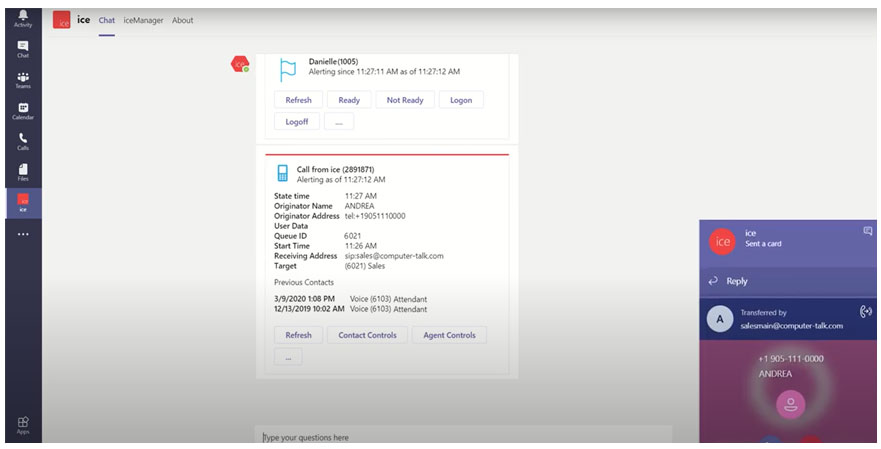Open the About tab
This screenshot has width=881, height=449.
click(183, 20)
